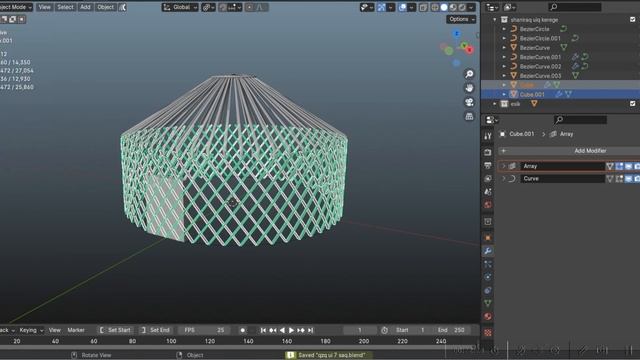640x360 pixels.
Task: Toggle X-ray display in viewport header
Action: [423, 7]
